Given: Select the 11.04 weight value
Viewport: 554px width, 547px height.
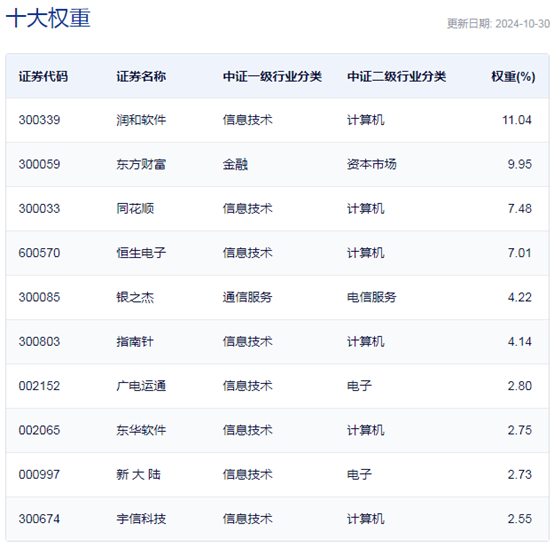Looking at the screenshot, I should point(517,120).
